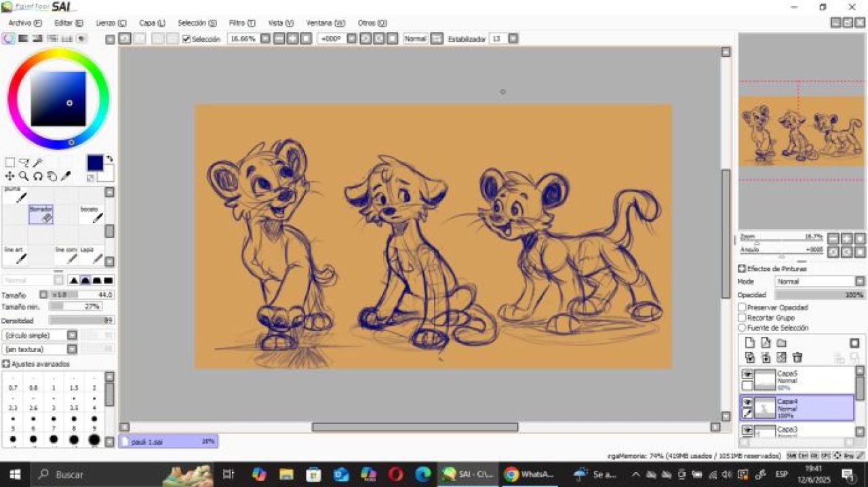Open the Editar menu
The image size is (868, 487).
pyautogui.click(x=68, y=23)
